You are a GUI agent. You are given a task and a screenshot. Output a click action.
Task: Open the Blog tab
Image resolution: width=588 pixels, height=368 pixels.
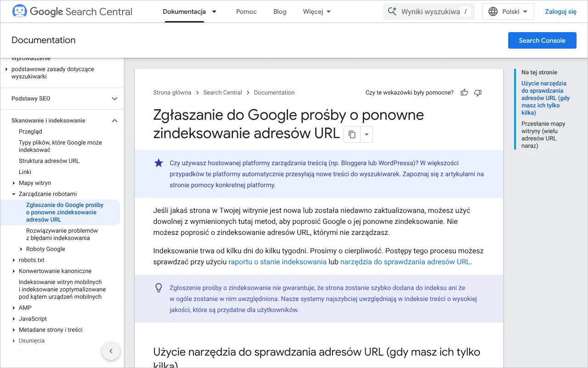280,11
